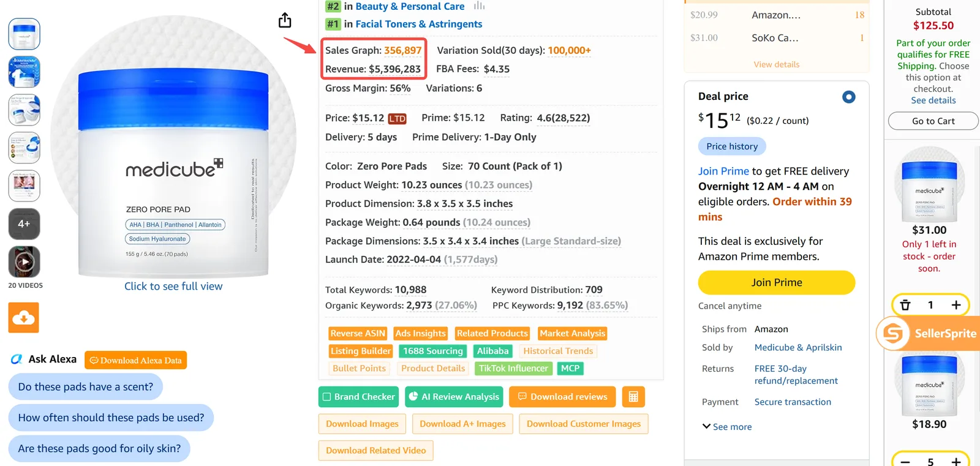Viewport: 980px width, 466px height.
Task: Select the $20.99 Amazon offer row
Action: (777, 15)
